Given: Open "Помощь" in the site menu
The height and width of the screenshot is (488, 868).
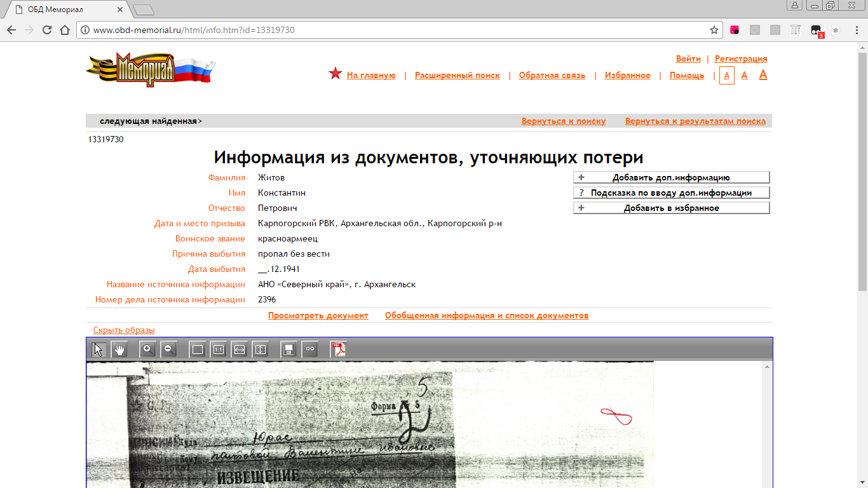Looking at the screenshot, I should [x=687, y=76].
